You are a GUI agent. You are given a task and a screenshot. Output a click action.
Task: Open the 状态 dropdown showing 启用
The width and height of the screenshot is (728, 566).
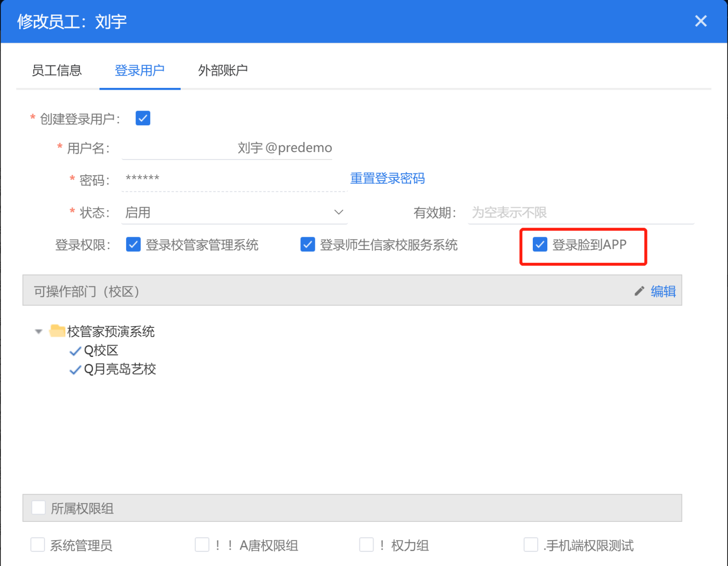click(234, 212)
